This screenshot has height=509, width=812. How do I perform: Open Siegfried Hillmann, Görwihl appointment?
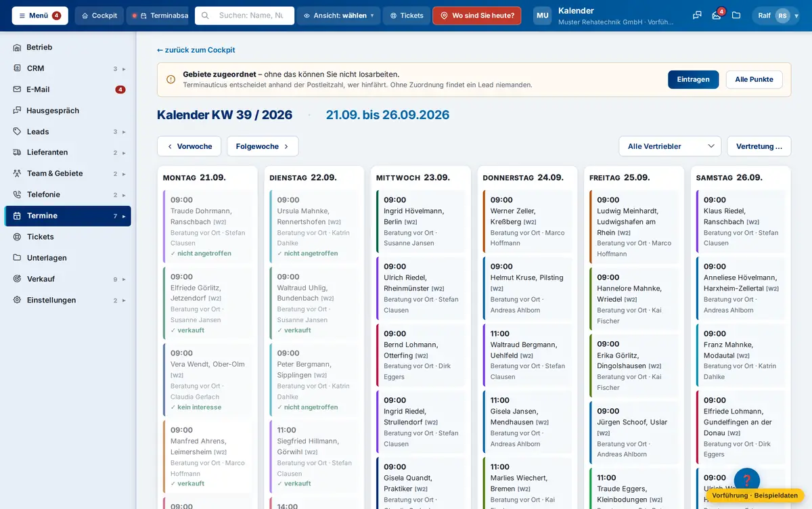tap(313, 456)
